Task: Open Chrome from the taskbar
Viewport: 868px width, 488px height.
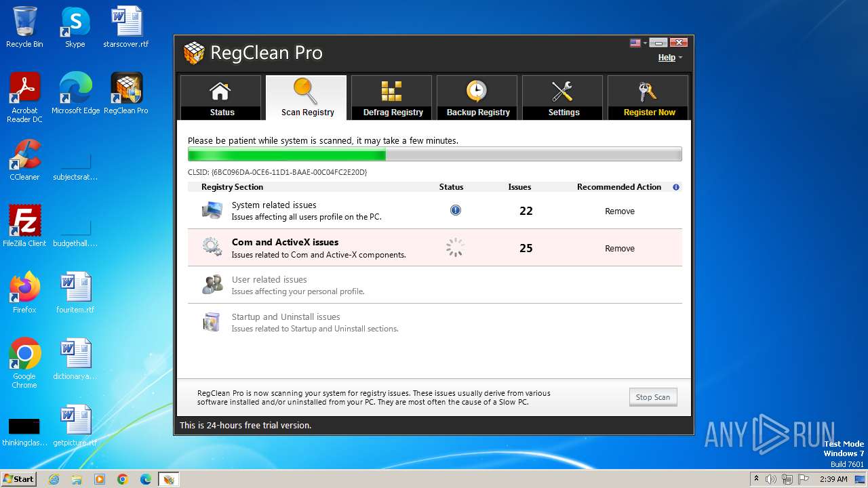Action: 123,479
